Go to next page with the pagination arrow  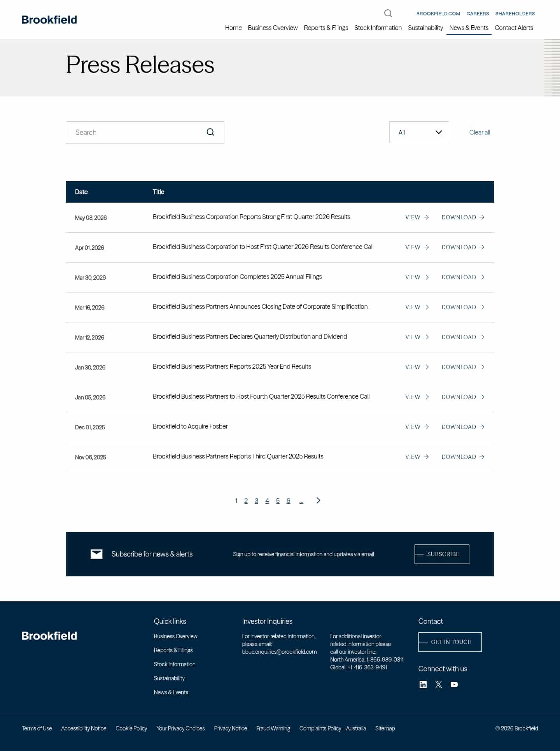(318, 501)
